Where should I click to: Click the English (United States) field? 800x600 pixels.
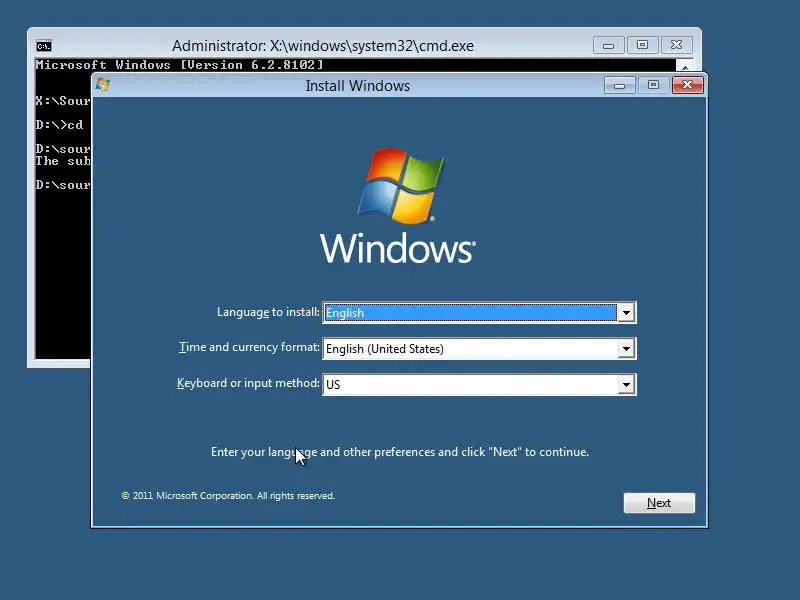tap(479, 349)
